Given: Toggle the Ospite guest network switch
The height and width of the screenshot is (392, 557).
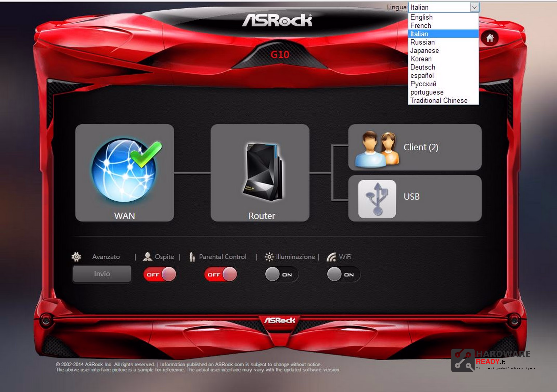Looking at the screenshot, I should 160,274.
